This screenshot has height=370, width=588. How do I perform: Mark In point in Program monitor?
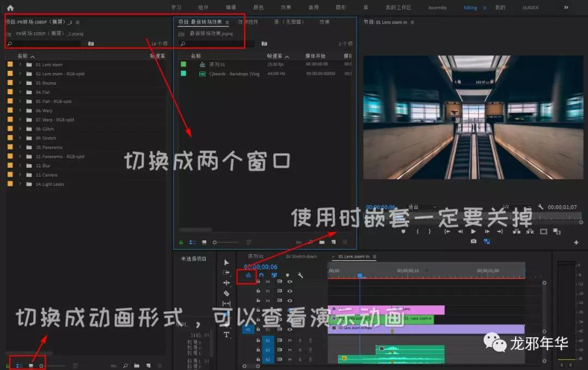click(418, 232)
